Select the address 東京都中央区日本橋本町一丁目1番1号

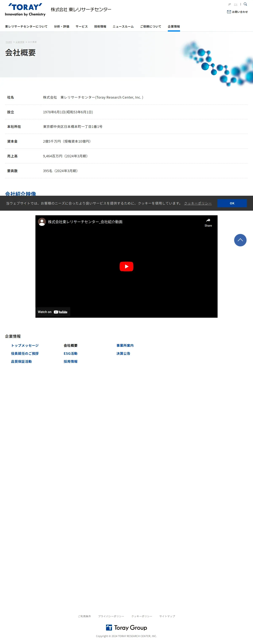[x=73, y=127]
